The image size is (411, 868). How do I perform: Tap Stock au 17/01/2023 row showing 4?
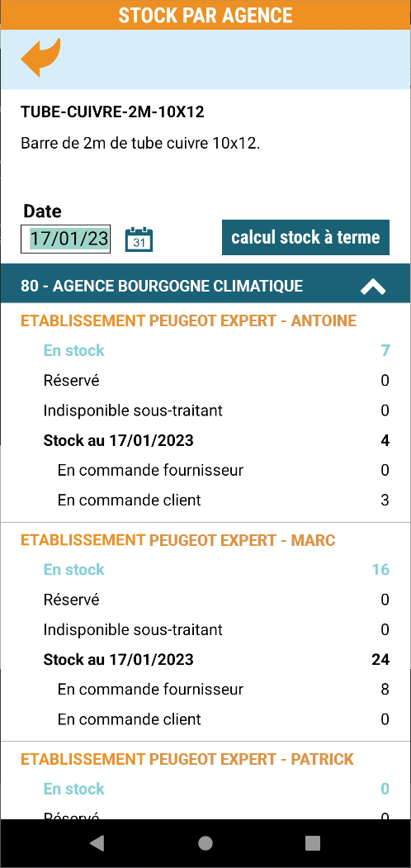(x=216, y=440)
